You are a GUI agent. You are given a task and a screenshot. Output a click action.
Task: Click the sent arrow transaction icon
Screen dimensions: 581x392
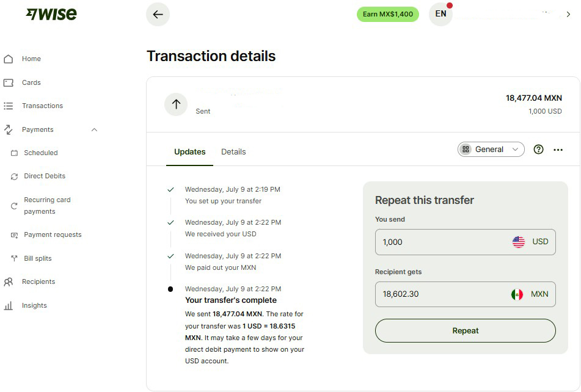coord(176,104)
